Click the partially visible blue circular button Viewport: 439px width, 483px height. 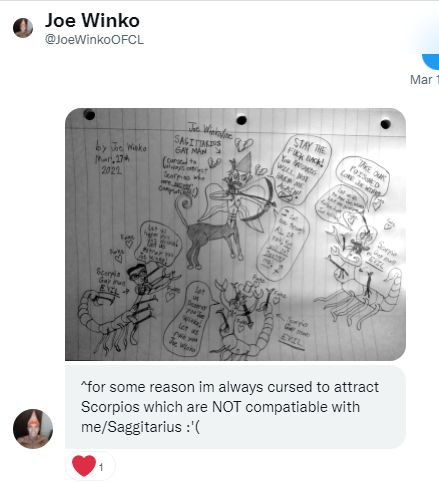tap(432, 62)
